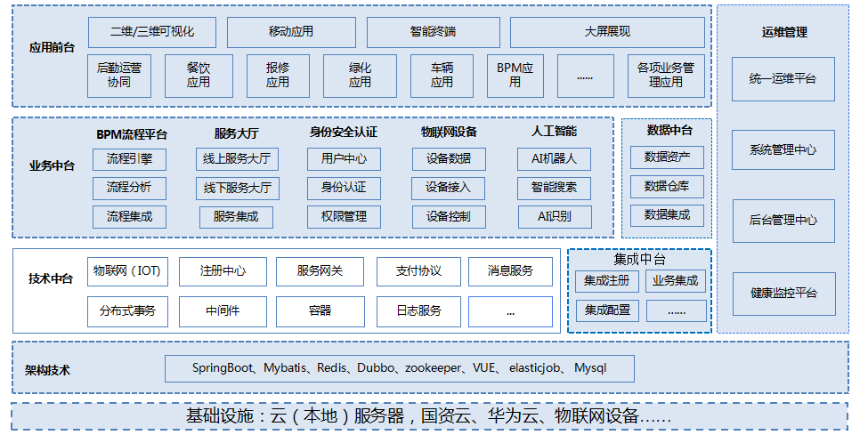The width and height of the screenshot is (868, 435).
Task: Click the 数据仓库 box in 数据中台
Action: 667,187
